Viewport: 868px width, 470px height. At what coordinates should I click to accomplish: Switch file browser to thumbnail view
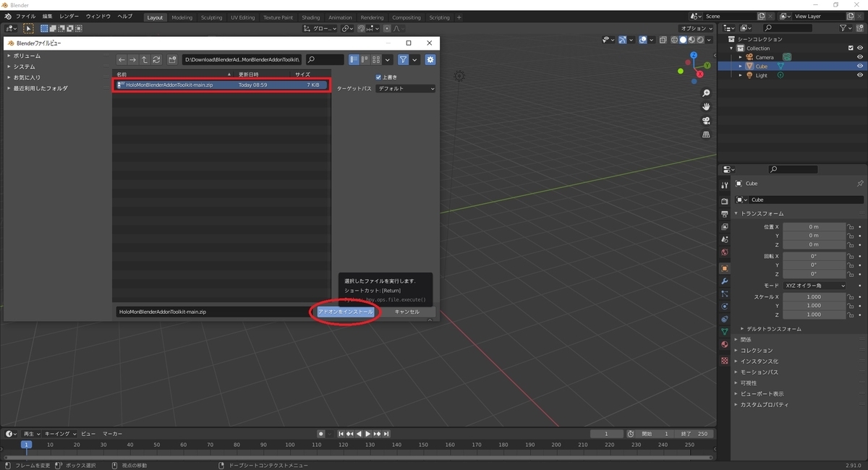376,60
